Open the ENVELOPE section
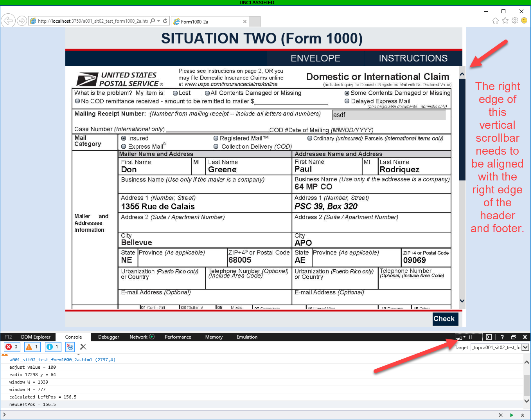 315,58
